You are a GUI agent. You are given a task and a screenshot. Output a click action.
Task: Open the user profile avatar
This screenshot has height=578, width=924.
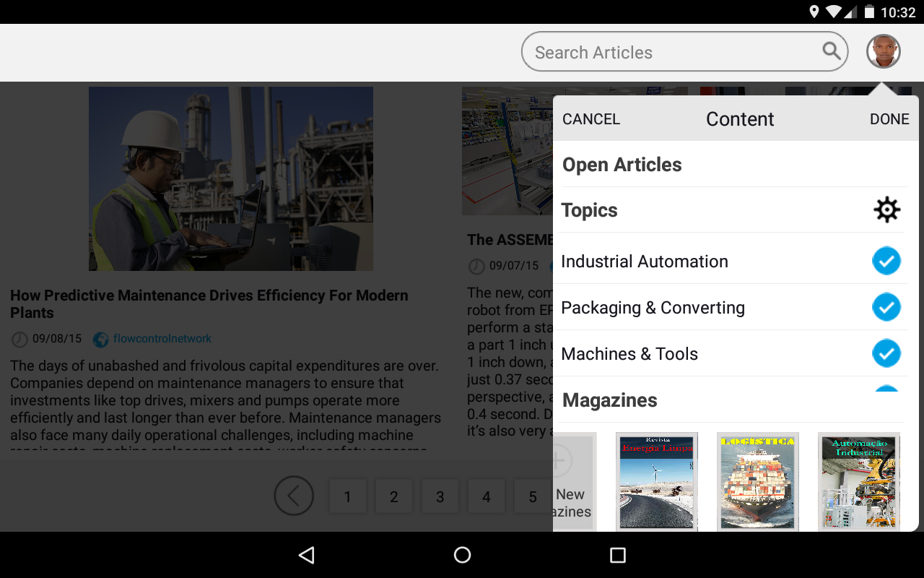point(884,51)
